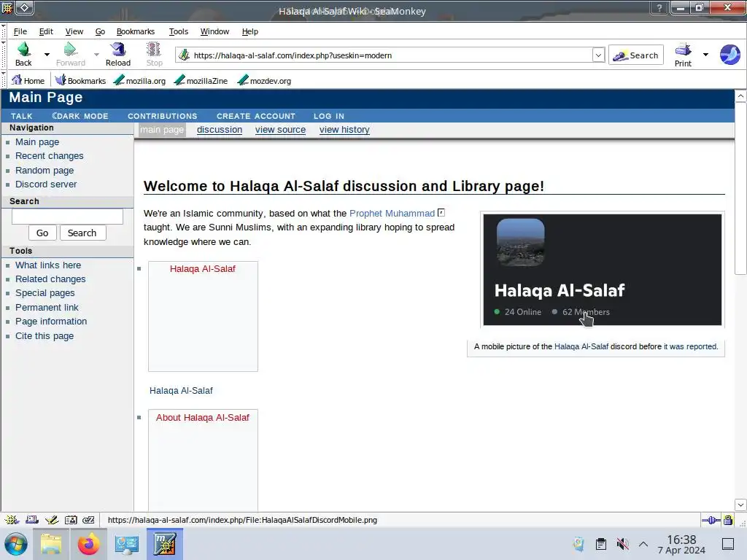
Task: Expand the Forward button history dropdown
Action: tap(96, 54)
